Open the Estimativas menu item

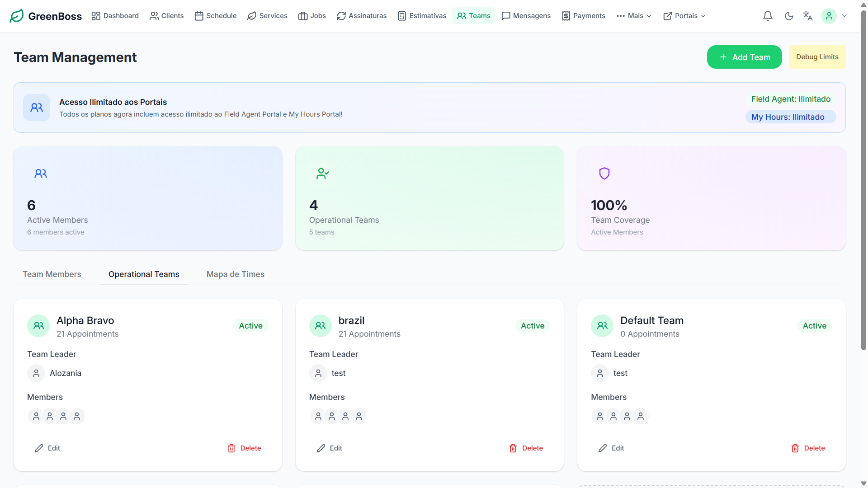coord(422,16)
